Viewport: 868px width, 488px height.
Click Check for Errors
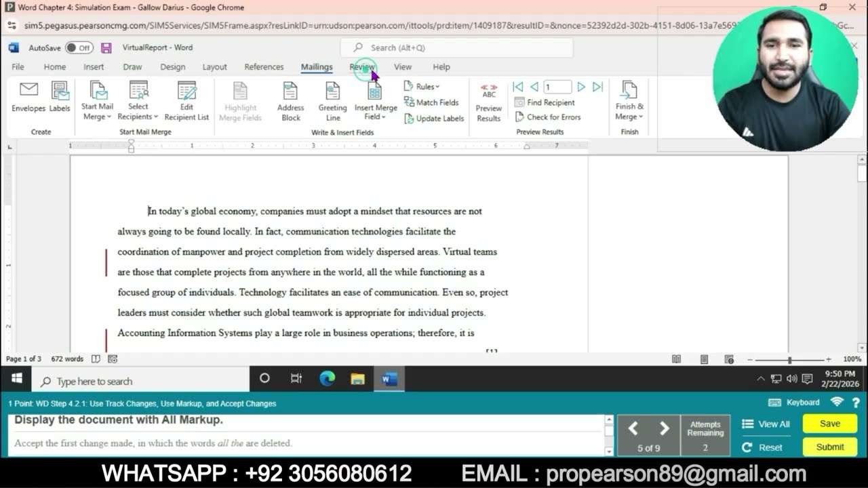547,117
